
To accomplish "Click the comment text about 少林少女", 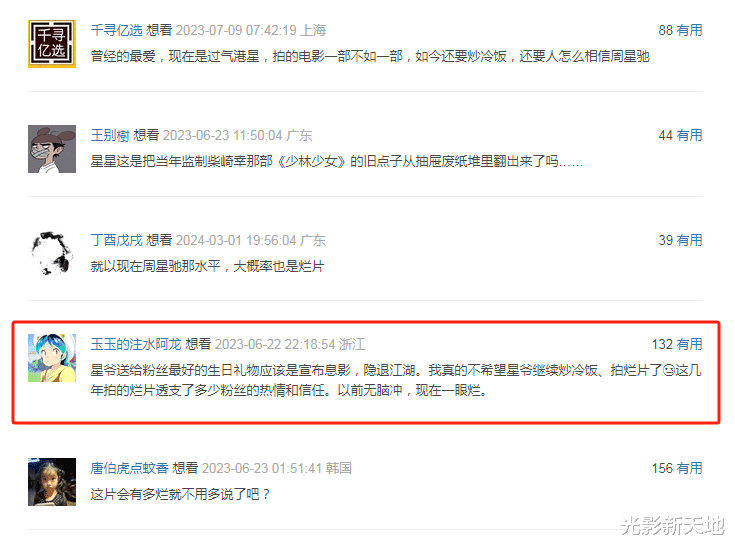I will [x=337, y=162].
